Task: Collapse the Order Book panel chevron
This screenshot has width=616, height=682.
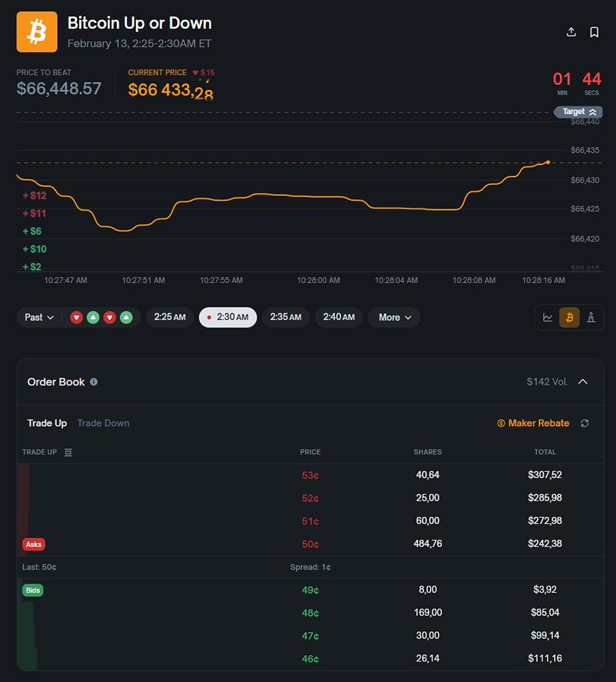Action: pos(583,382)
